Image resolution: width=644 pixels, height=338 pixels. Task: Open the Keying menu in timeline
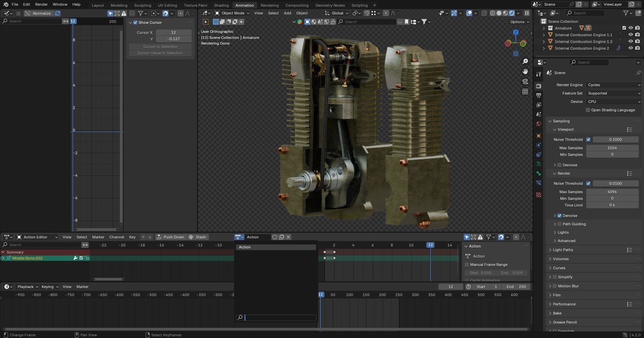click(x=49, y=287)
